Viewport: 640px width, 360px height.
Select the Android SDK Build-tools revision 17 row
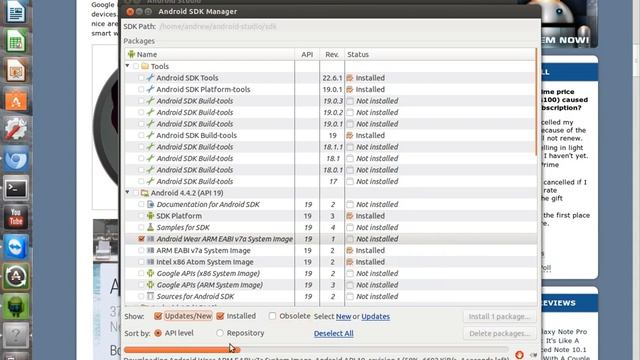[331, 181]
